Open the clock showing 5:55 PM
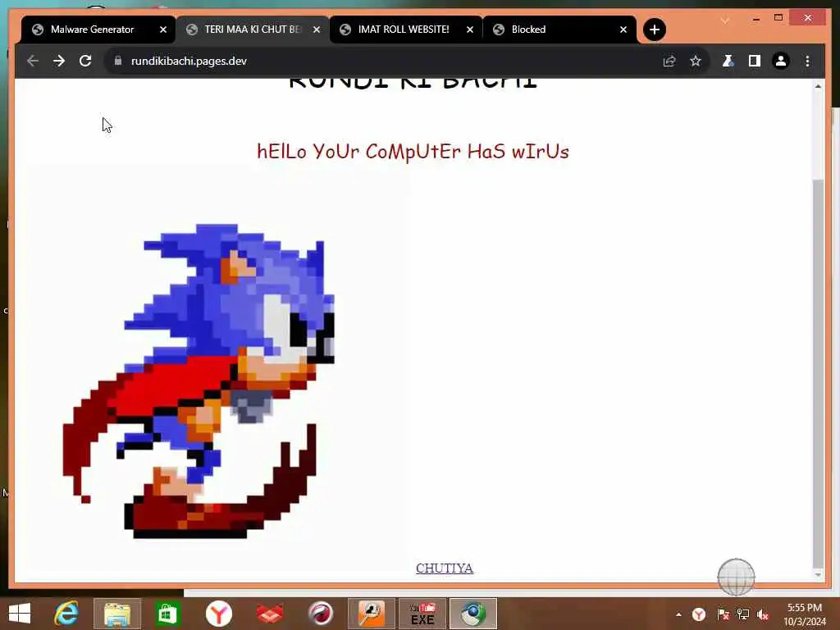Screen dimensions: 840x630 [804, 614]
